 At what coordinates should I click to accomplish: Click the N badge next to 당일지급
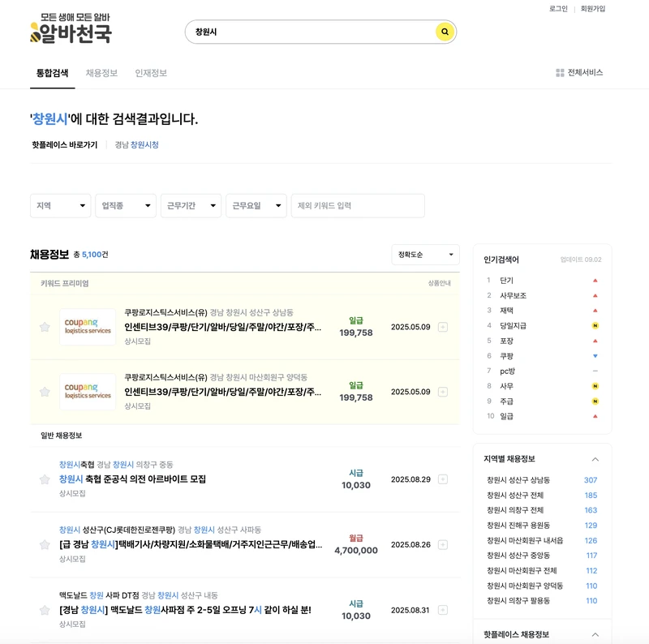595,325
